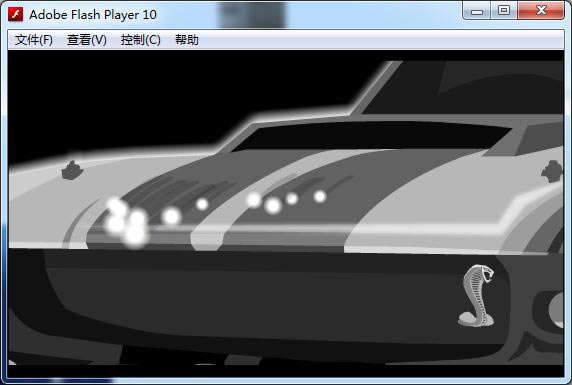
Task: Open the 查看(V) menu
Action: (x=87, y=40)
